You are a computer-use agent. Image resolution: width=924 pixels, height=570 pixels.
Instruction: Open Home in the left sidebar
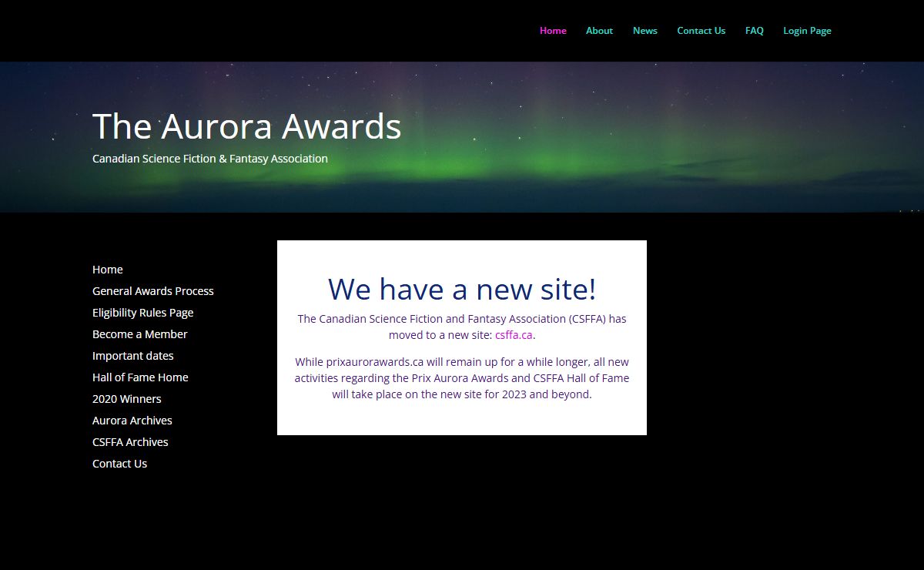(108, 270)
